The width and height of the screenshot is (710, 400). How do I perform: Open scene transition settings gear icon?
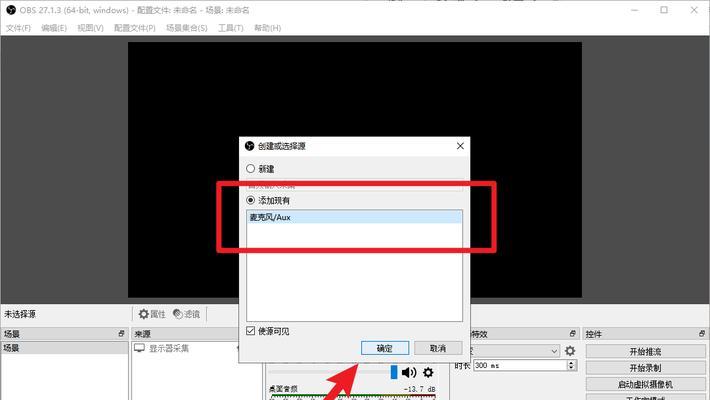pyautogui.click(x=570, y=351)
